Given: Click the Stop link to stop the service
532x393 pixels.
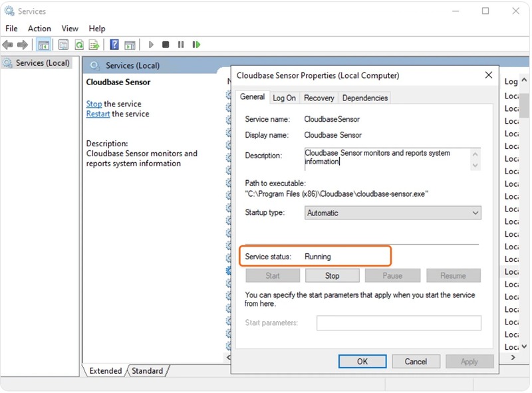Looking at the screenshot, I should pos(93,104).
